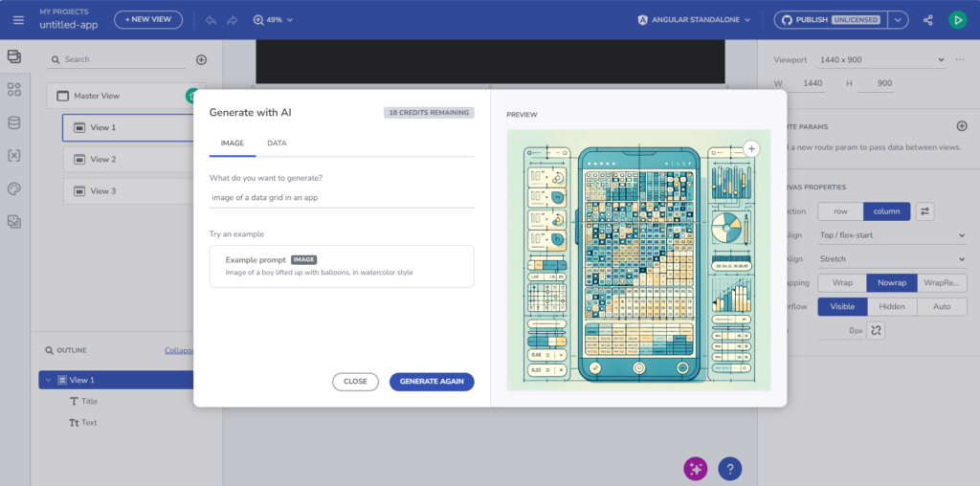Set overflow to Hidden
980x486 pixels.
pos(892,307)
